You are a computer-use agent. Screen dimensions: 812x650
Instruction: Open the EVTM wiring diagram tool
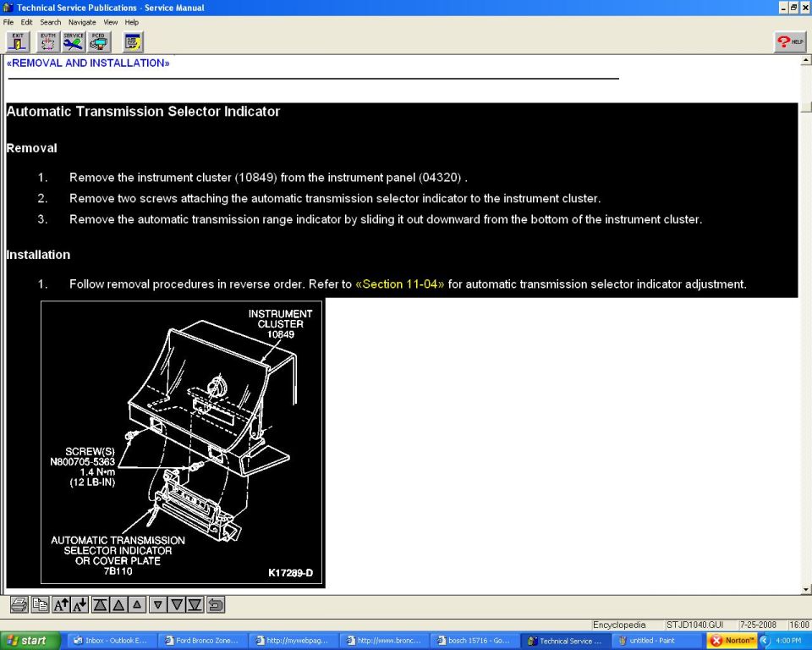point(47,42)
